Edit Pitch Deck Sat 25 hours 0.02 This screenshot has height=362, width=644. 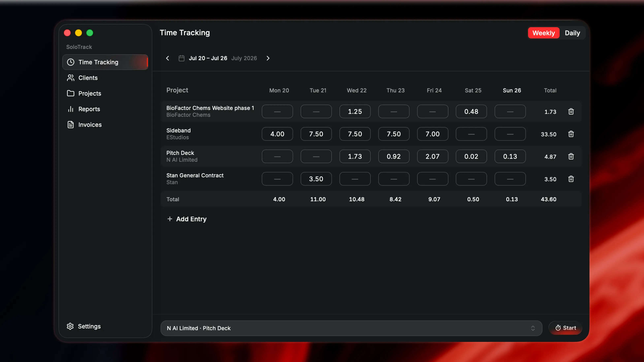[x=471, y=156]
